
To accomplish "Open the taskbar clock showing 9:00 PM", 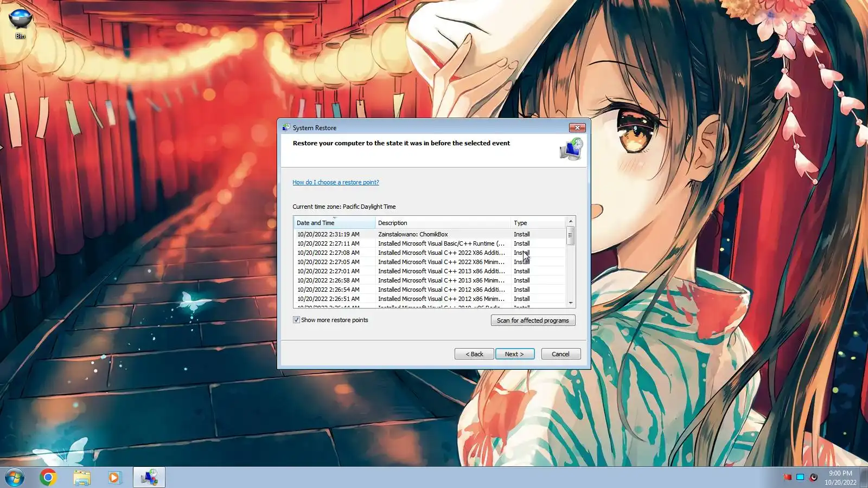I will coord(840,478).
